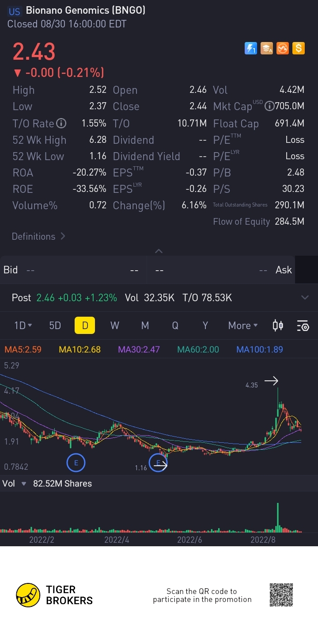Tap the P/S 30.23 value
Screen dimensions: 318x644
(293, 189)
